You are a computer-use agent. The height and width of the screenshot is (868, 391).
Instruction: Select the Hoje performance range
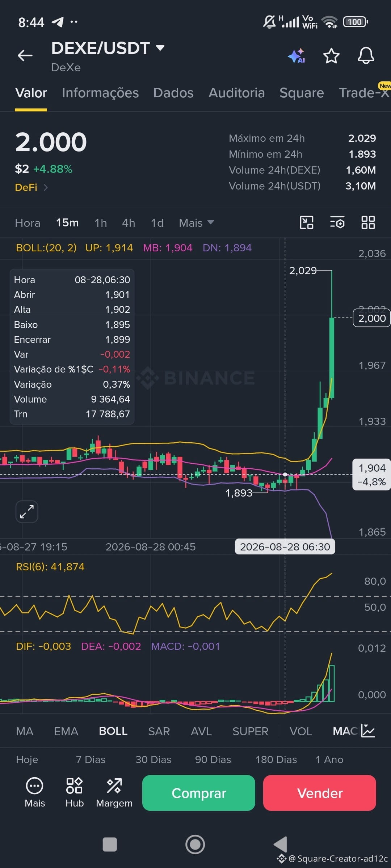(27, 759)
